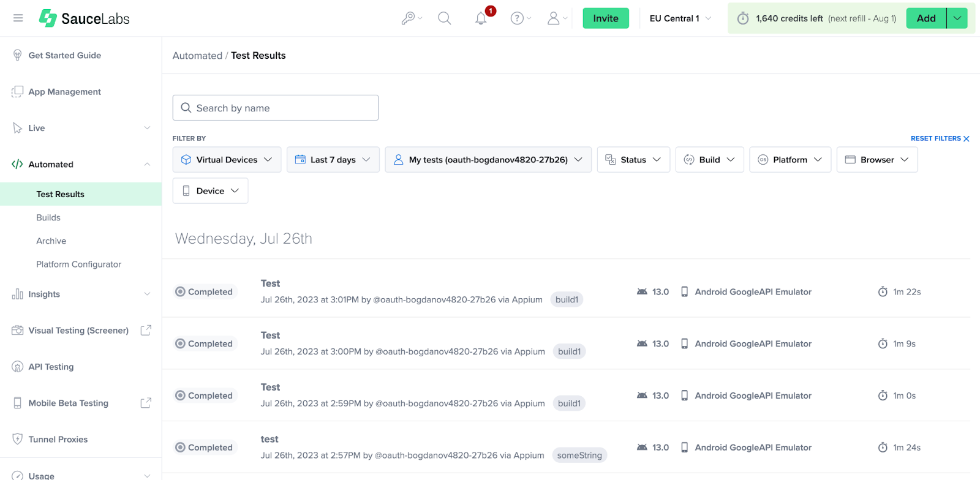
Task: Click the Wednesday, Jul 26th heading
Action: tap(244, 239)
